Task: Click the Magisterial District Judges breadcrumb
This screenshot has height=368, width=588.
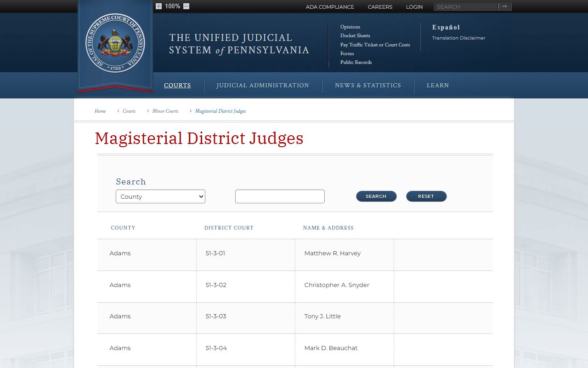Action: click(220, 111)
